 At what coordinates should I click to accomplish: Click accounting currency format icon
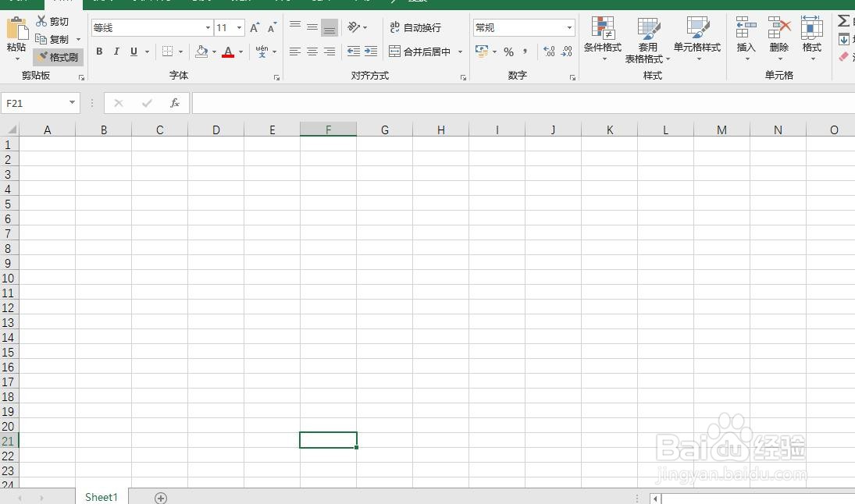[x=482, y=51]
